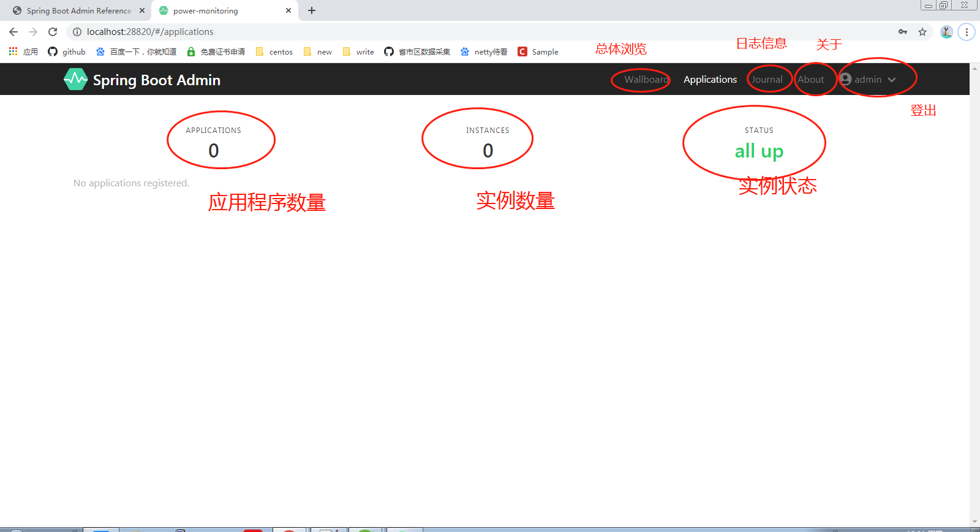Click the No applications registered message
Image resolution: width=980 pixels, height=532 pixels.
[131, 183]
